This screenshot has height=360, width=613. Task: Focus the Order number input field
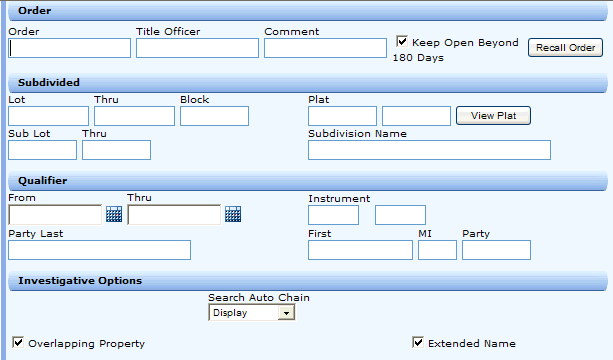(x=70, y=48)
